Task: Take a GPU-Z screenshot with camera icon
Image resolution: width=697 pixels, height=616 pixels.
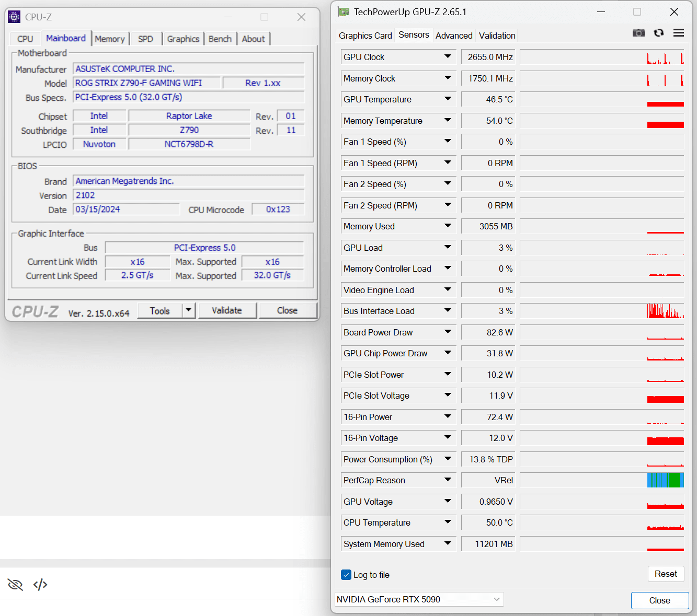Action: [x=638, y=33]
